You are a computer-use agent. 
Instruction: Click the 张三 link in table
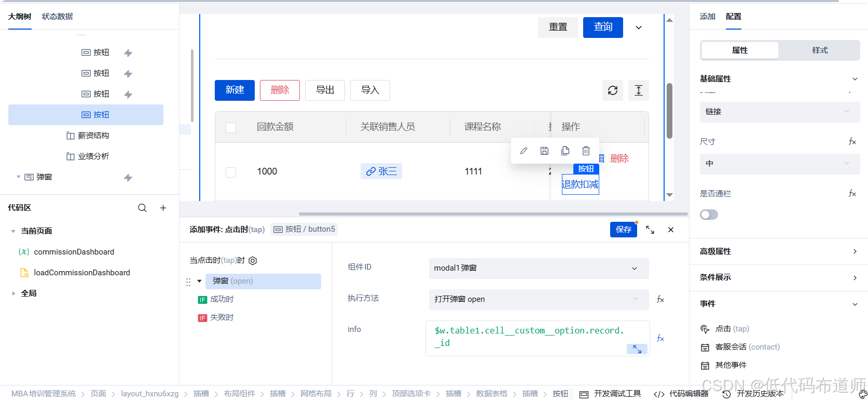381,171
